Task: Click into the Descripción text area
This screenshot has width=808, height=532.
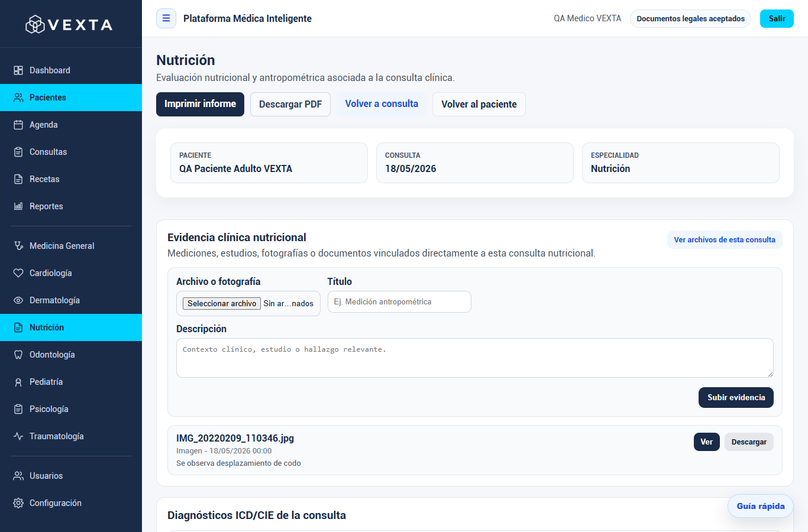Action: tap(475, 358)
